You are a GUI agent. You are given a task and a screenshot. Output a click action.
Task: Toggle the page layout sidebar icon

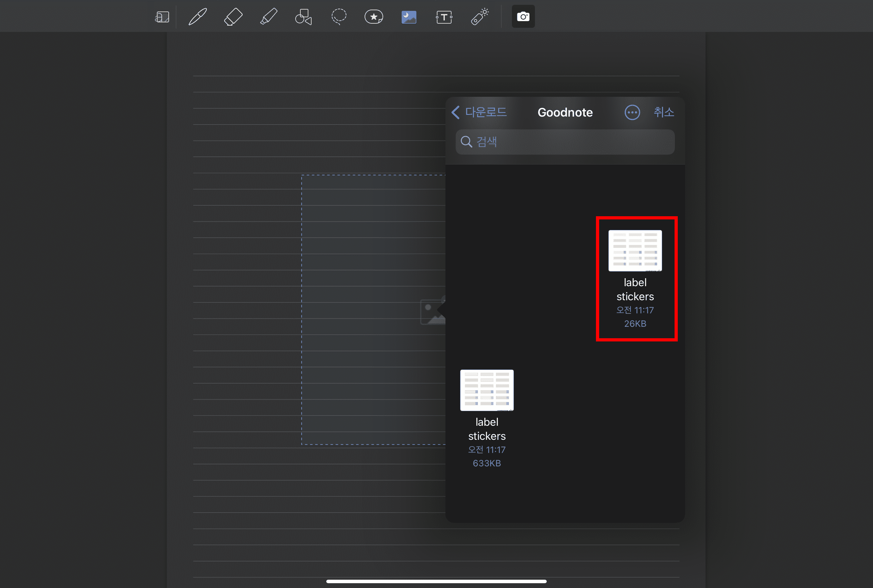coord(162,17)
